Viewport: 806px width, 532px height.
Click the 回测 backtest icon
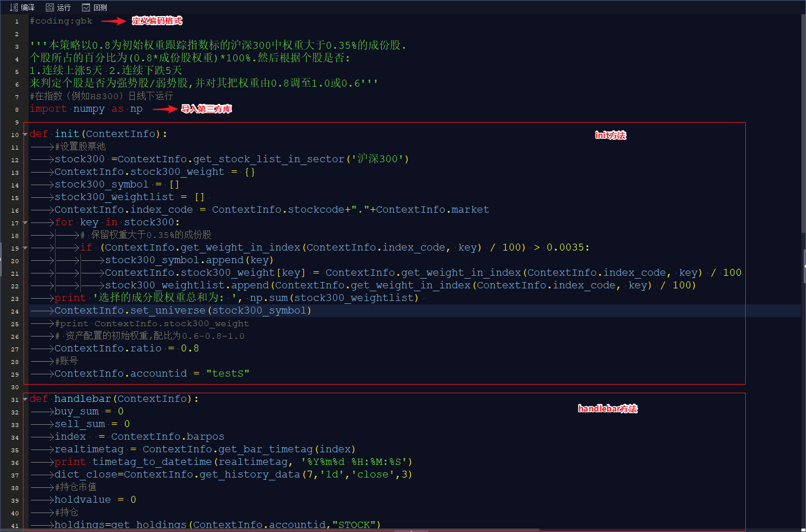(86, 7)
